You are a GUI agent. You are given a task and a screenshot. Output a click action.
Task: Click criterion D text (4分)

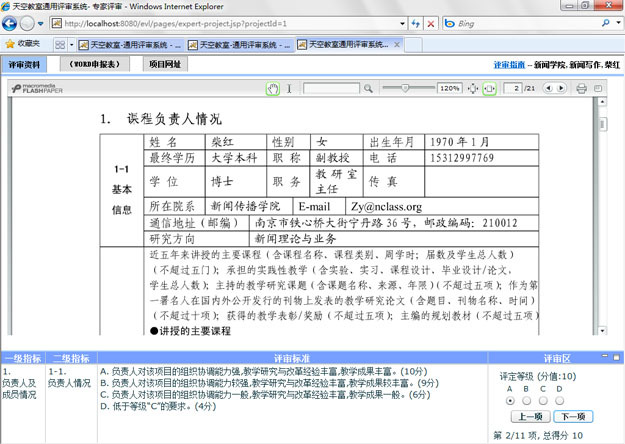pyautogui.click(x=158, y=406)
